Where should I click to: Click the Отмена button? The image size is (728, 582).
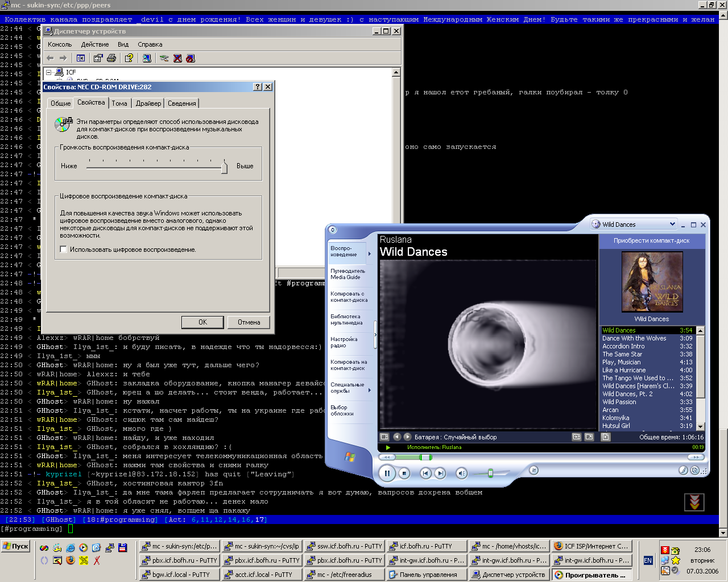249,322
